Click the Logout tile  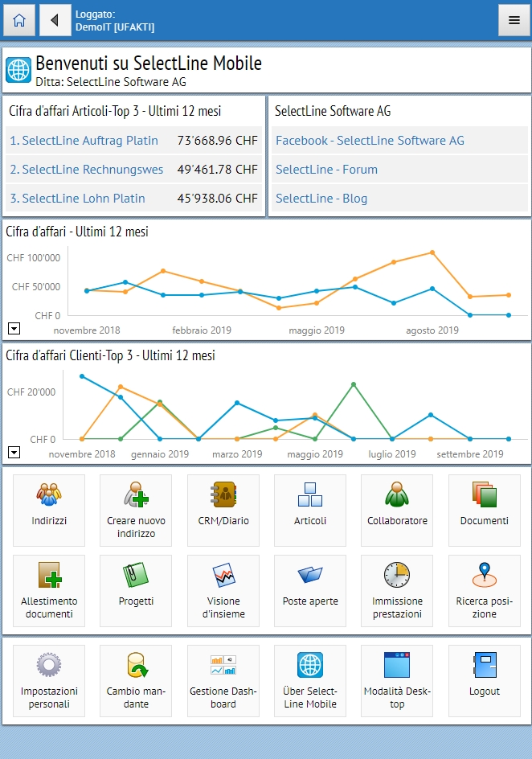485,680
